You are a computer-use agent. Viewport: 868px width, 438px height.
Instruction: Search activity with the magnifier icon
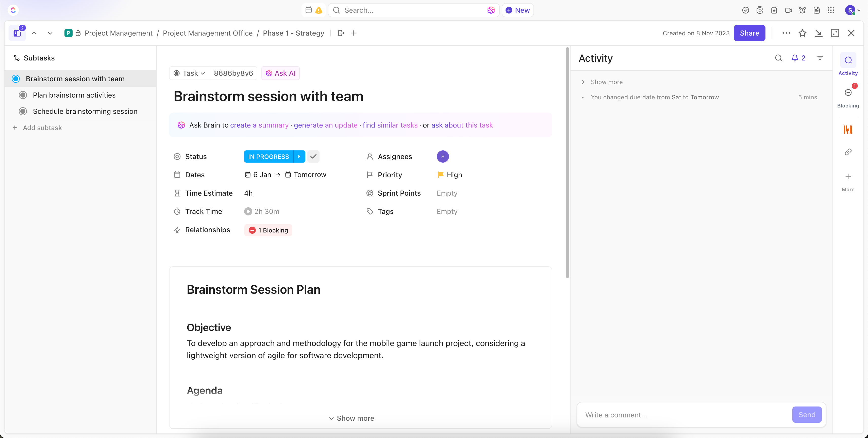[x=778, y=58]
